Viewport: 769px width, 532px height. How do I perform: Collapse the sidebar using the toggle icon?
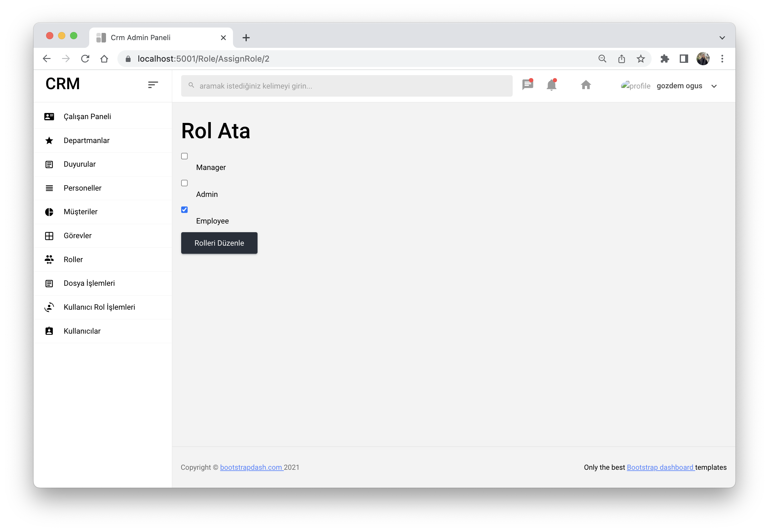pyautogui.click(x=152, y=85)
